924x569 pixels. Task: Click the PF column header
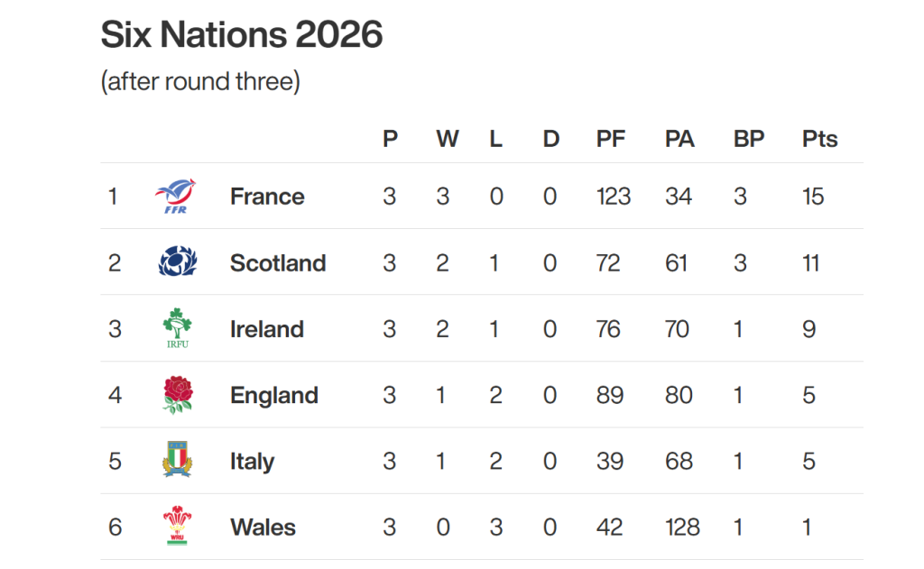[x=611, y=139]
